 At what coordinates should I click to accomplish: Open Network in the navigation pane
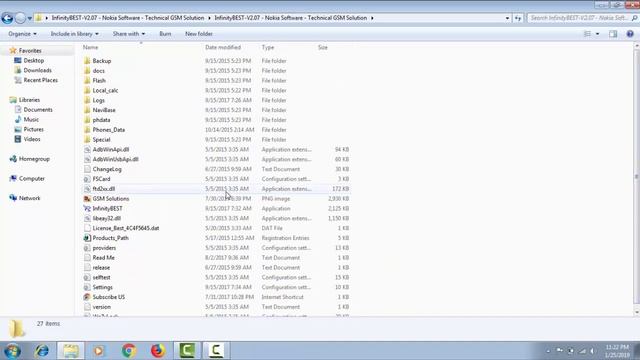(29, 198)
